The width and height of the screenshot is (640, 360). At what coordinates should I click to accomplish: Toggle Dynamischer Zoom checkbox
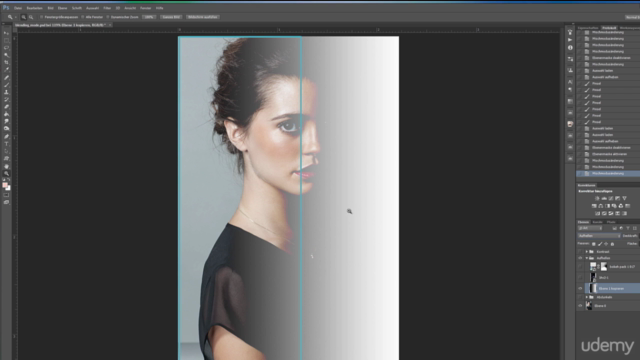pyautogui.click(x=108, y=17)
